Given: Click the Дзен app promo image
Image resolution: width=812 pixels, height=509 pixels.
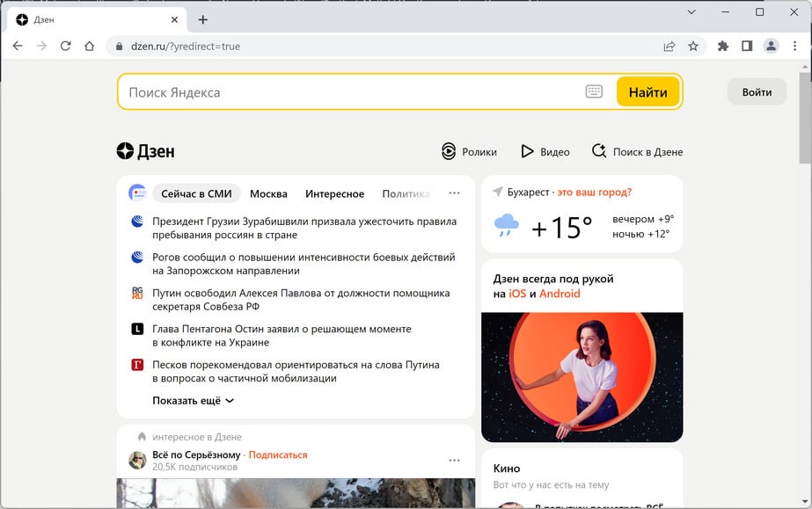Looking at the screenshot, I should [582, 377].
